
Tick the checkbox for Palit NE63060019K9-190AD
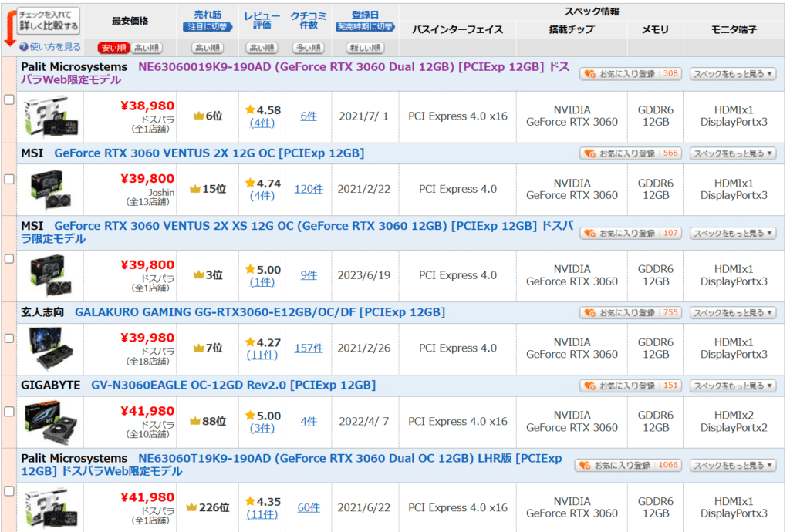pyautogui.click(x=9, y=99)
